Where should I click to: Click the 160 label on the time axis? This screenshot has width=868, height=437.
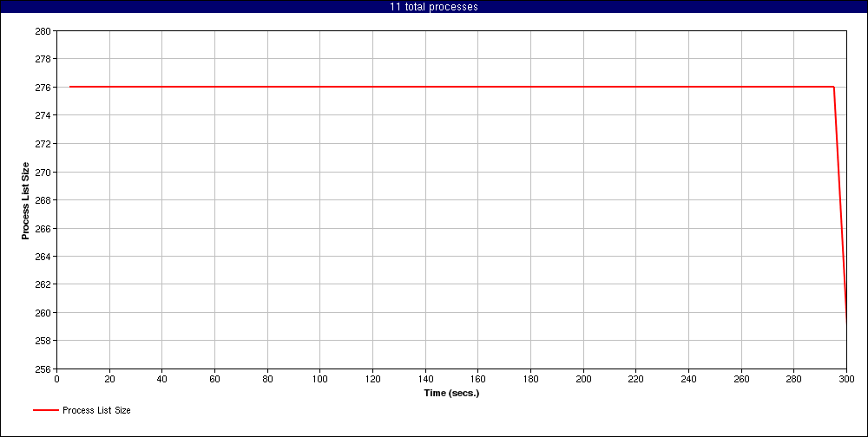477,379
